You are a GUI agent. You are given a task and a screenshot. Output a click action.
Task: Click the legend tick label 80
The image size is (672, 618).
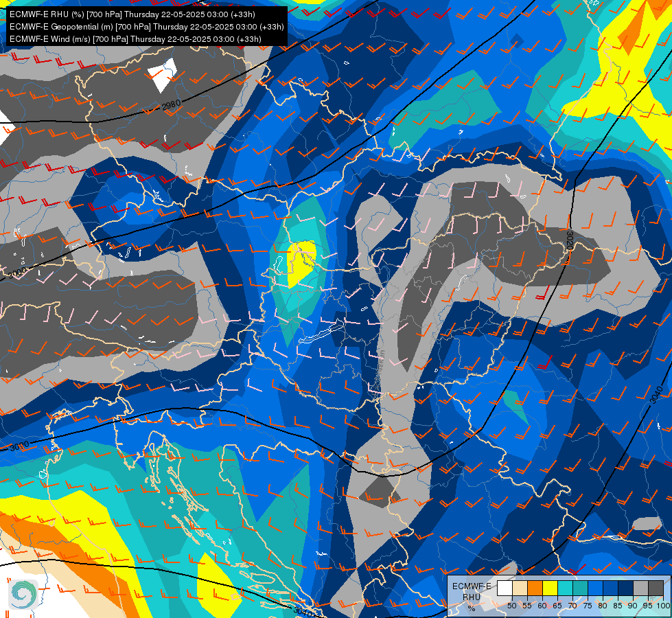pos(603,606)
